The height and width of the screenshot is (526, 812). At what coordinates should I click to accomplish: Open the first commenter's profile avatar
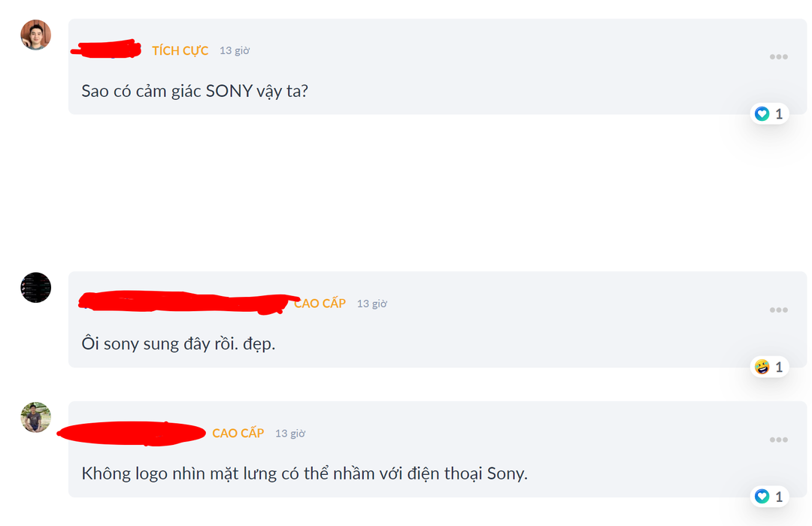click(35, 35)
